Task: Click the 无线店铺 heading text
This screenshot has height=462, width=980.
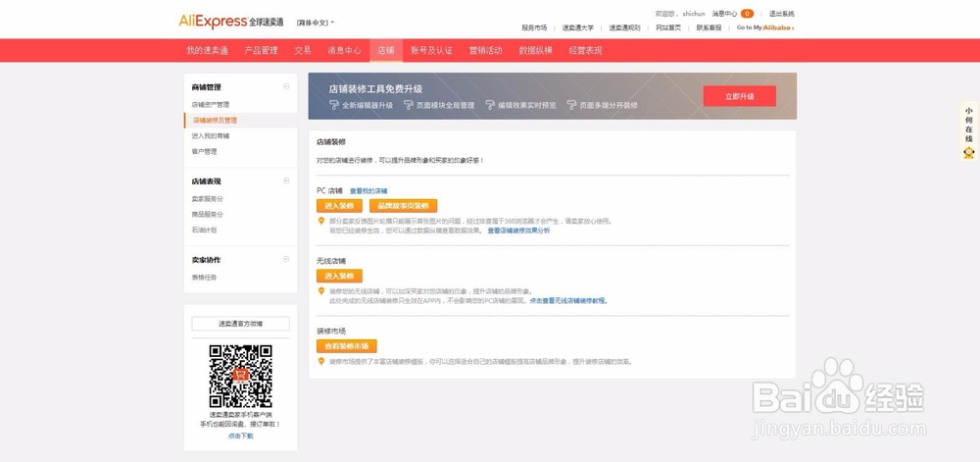Action: tap(331, 261)
